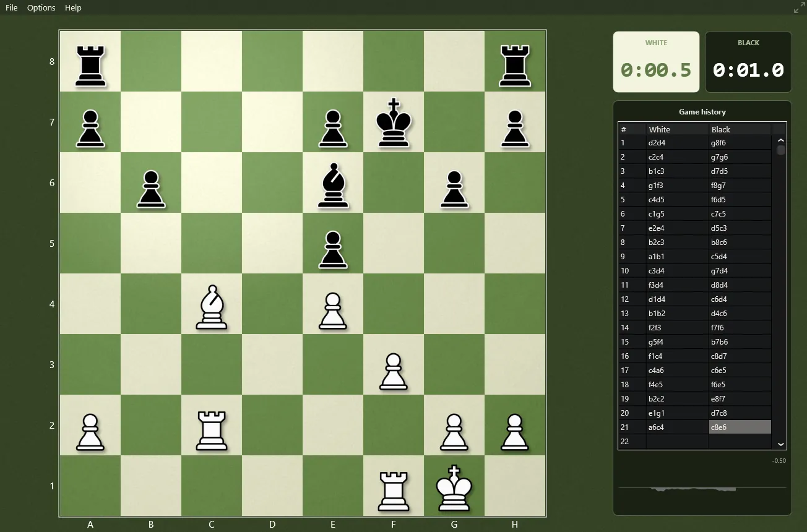807x532 pixels.
Task: Click the game history scroll-up arrow
Action: point(780,140)
